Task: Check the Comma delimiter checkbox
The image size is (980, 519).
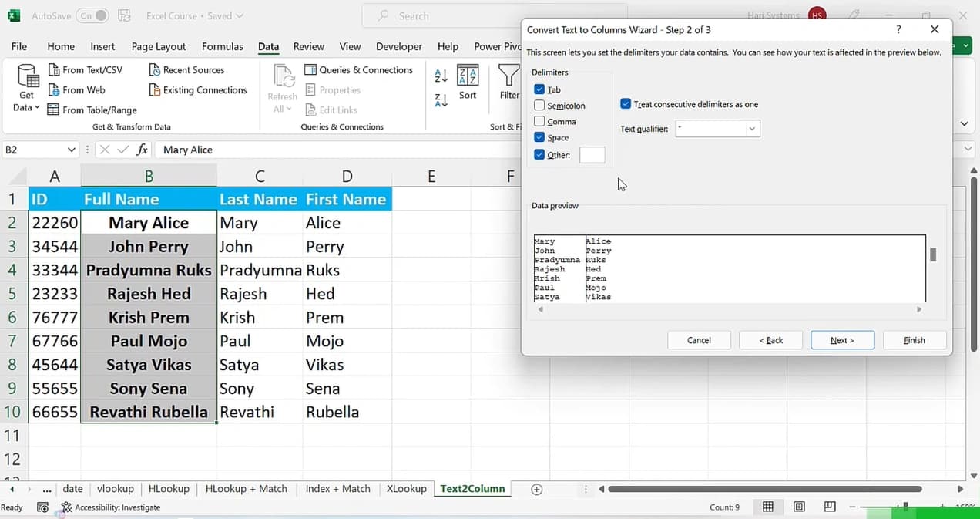Action: 539,121
